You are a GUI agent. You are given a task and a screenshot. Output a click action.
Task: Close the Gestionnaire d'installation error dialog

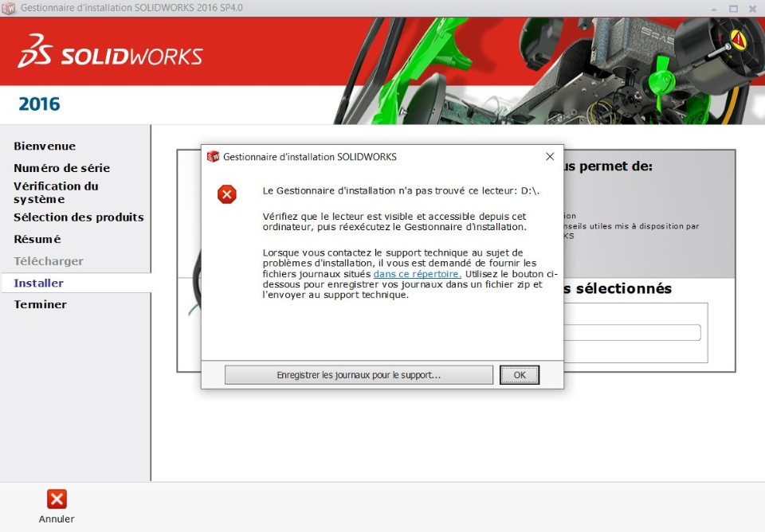tap(550, 157)
